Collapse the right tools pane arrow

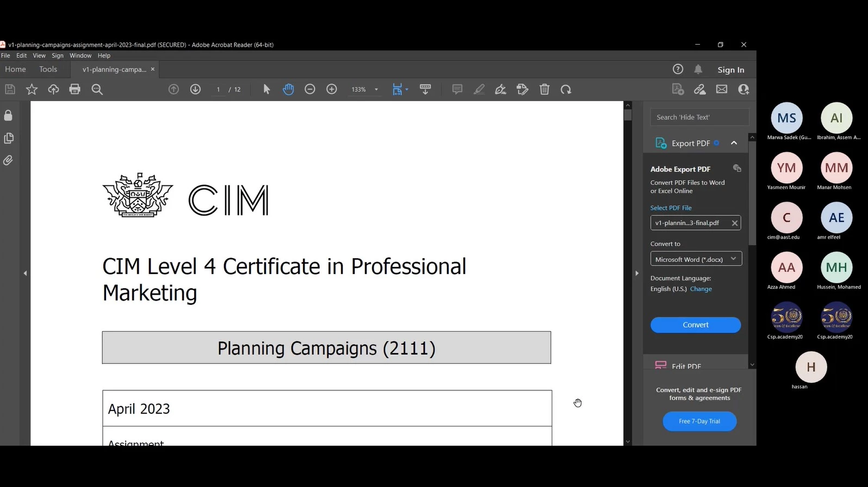[x=637, y=273]
